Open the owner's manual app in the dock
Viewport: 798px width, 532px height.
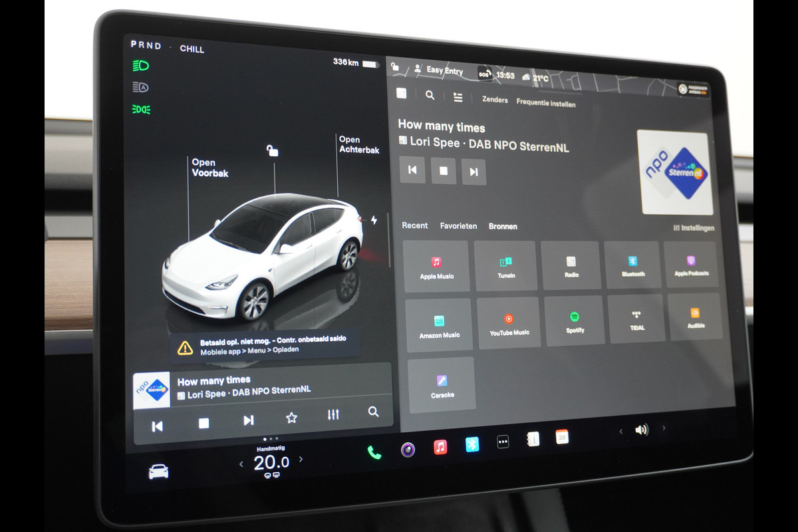coord(533,439)
